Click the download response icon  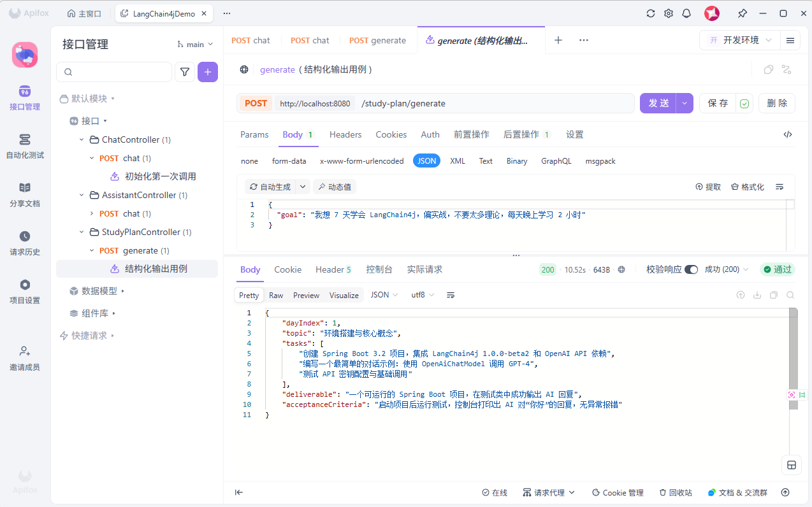pyautogui.click(x=757, y=295)
